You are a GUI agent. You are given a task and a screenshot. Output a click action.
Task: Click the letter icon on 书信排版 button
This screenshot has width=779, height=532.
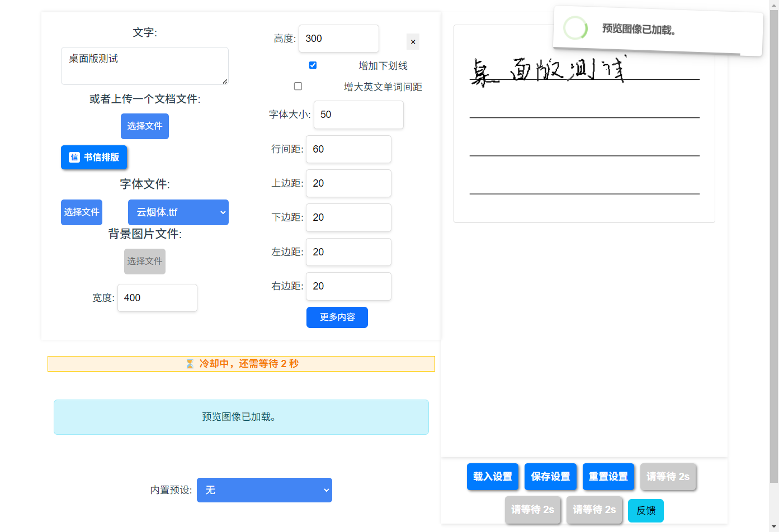[x=74, y=157]
